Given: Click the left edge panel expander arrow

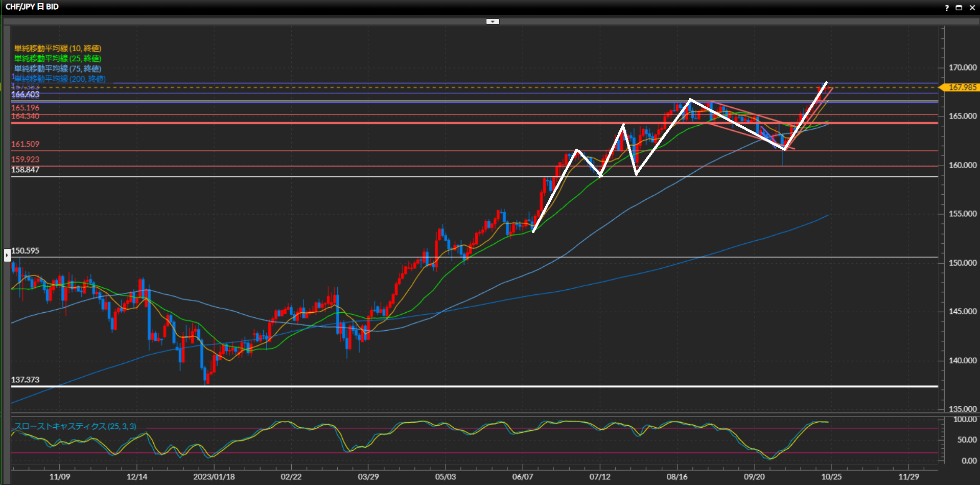Looking at the screenshot, I should 7,255.
